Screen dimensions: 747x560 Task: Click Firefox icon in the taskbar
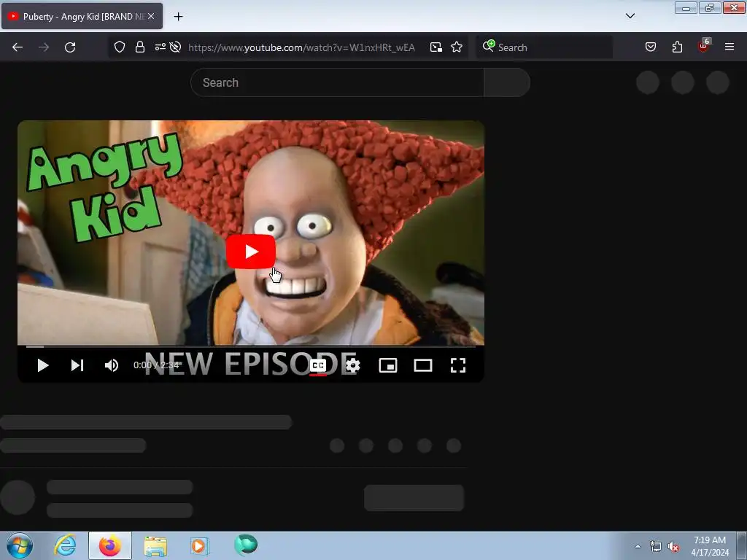(x=109, y=545)
